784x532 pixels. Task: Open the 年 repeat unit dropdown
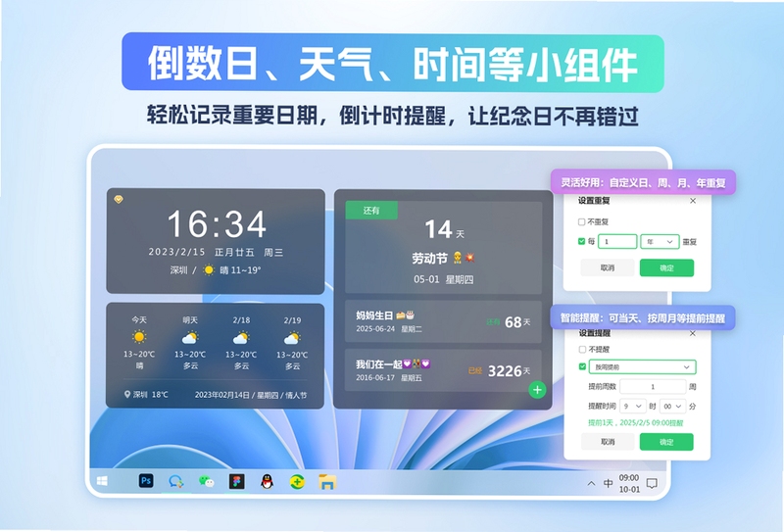660,241
